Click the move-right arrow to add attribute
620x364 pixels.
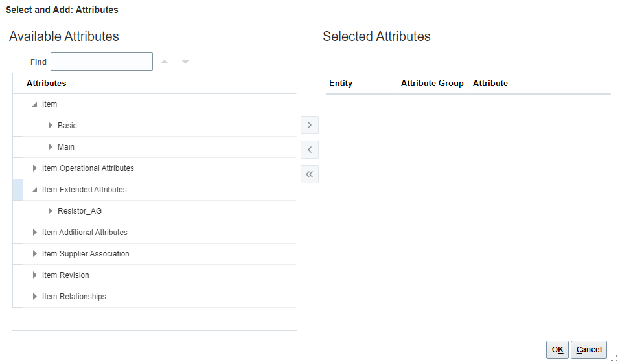point(310,125)
